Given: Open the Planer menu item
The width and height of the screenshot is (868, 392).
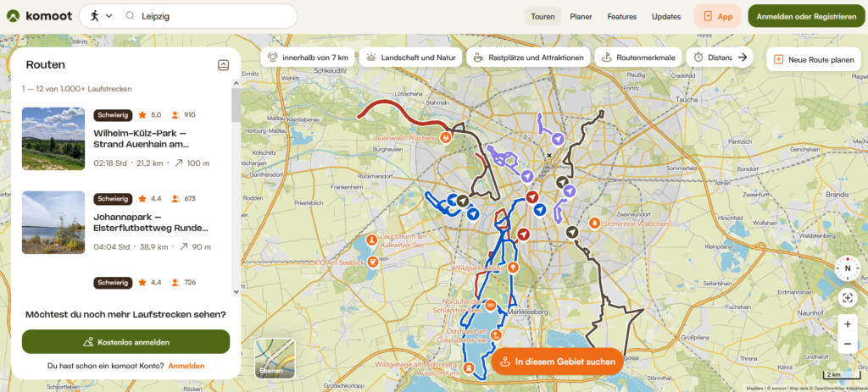Looking at the screenshot, I should [581, 16].
